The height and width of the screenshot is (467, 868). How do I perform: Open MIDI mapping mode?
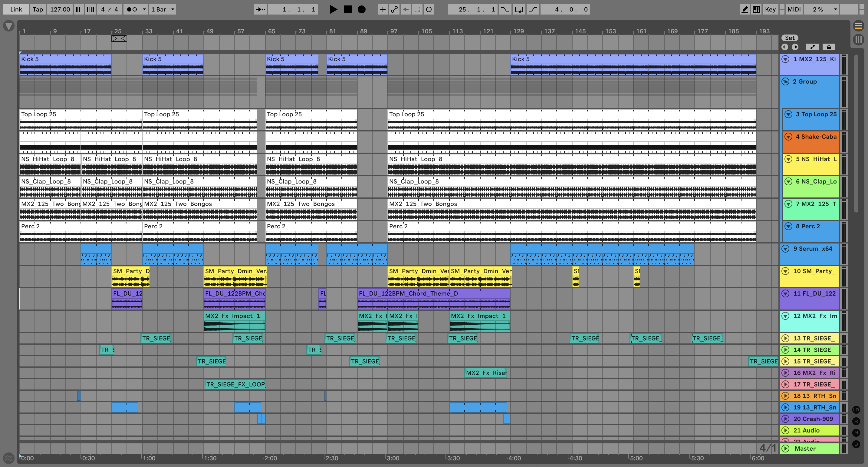pyautogui.click(x=794, y=9)
